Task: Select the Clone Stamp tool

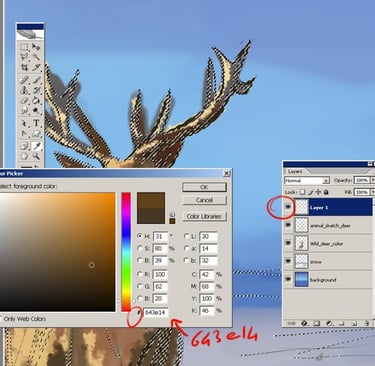Action: point(24,90)
